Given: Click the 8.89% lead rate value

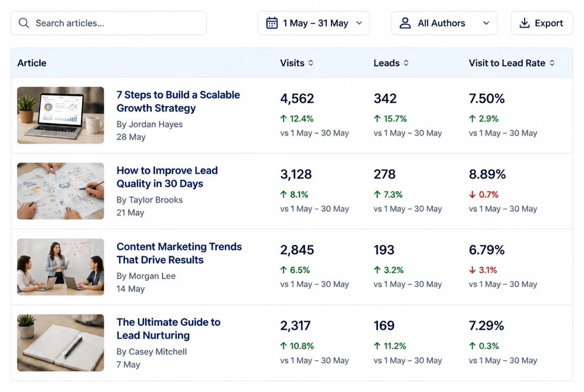Looking at the screenshot, I should [x=487, y=174].
